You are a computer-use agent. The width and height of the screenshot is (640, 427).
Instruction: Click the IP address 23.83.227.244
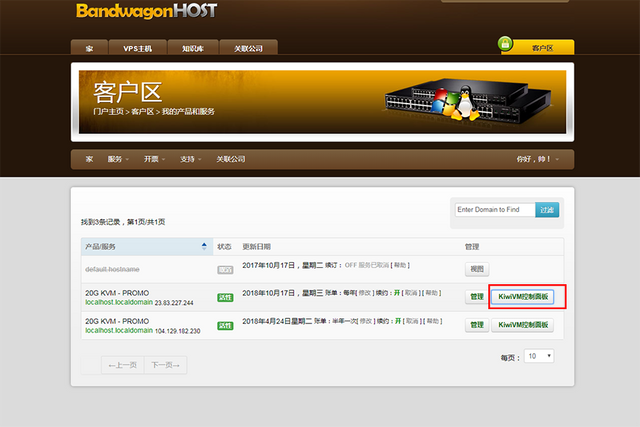174,303
